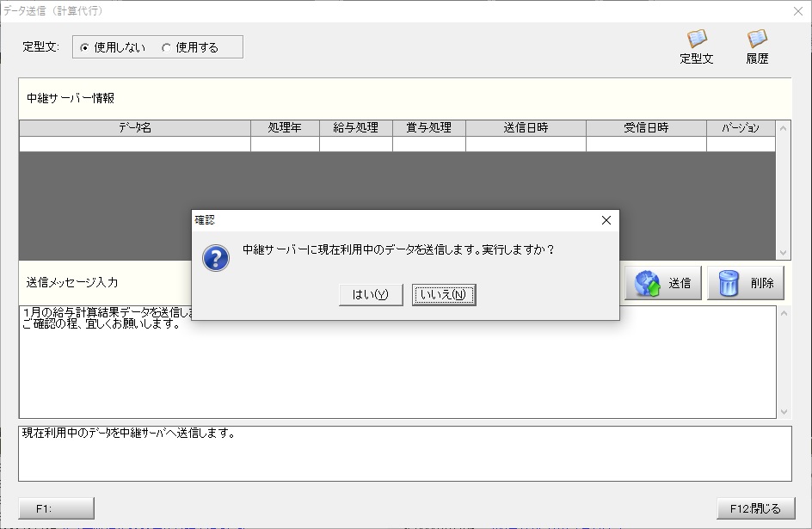Open the 定型文 book icon
Screen dimensions: 812x529
[x=697, y=46]
